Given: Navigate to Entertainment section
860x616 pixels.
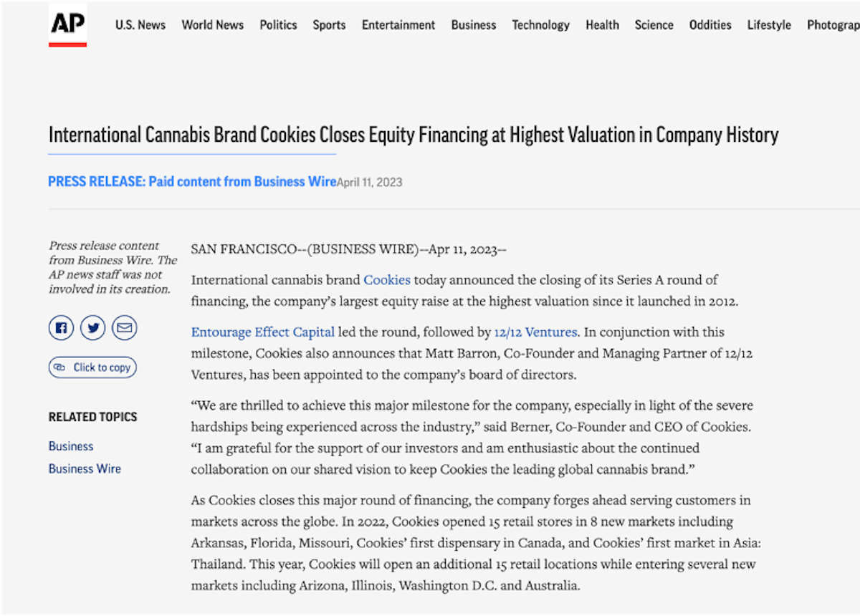Looking at the screenshot, I should pyautogui.click(x=398, y=25).
